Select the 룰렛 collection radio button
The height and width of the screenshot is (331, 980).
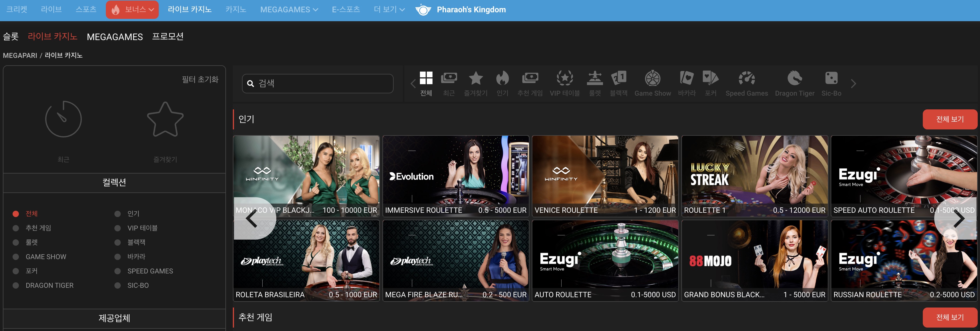[x=16, y=242]
